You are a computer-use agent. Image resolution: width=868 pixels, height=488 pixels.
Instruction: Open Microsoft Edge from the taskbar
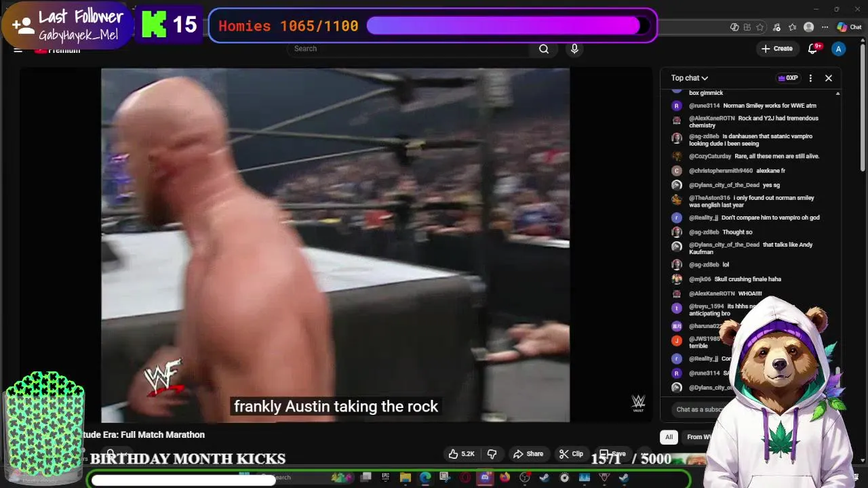pyautogui.click(x=425, y=478)
